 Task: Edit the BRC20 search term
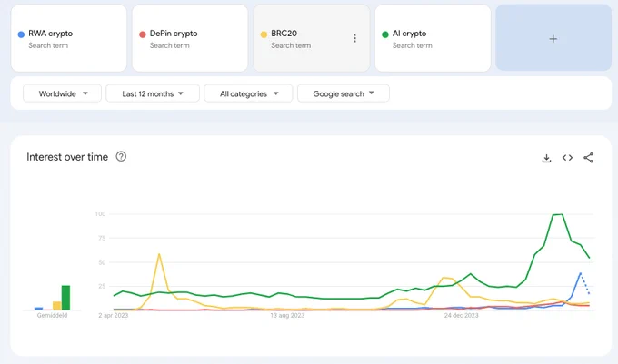click(284, 34)
